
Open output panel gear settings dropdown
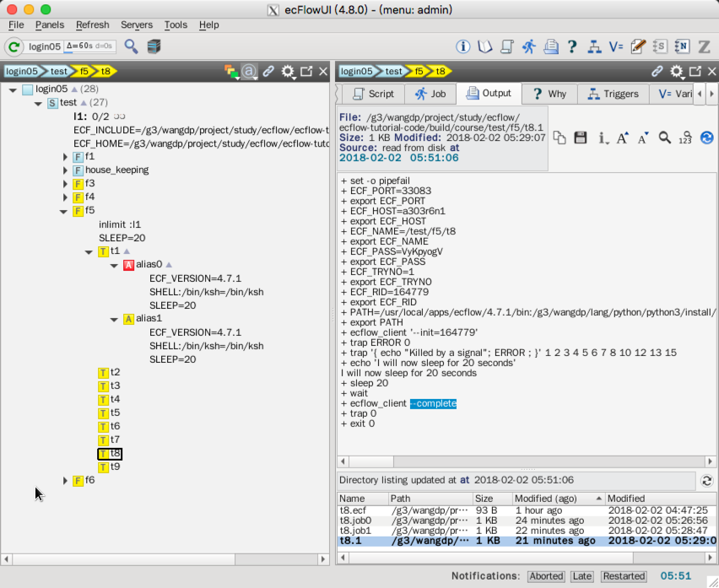677,72
